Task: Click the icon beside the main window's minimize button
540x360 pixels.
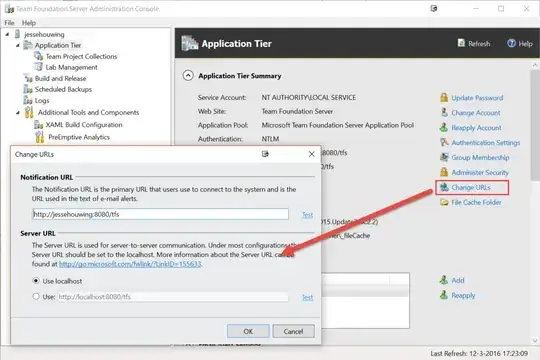Action: pyautogui.click(x=434, y=9)
